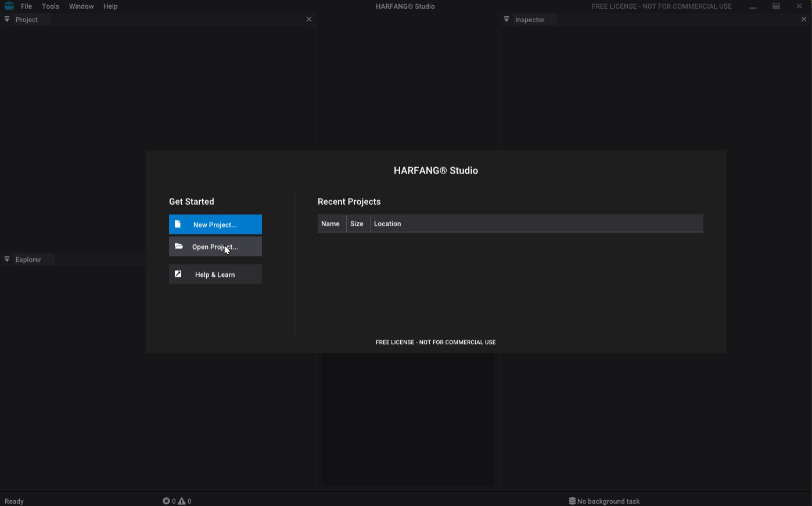Click the 'No background task' status text
Image resolution: width=812 pixels, height=506 pixels.
click(x=608, y=501)
